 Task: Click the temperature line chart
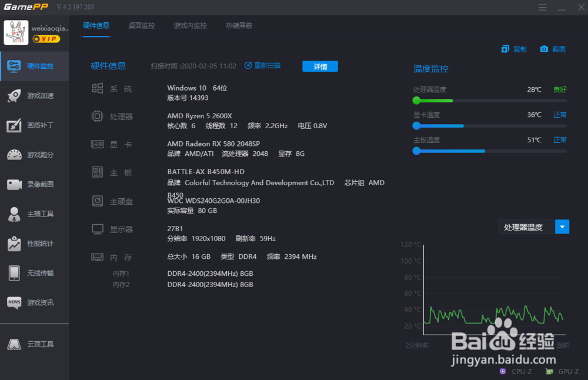coord(493,289)
